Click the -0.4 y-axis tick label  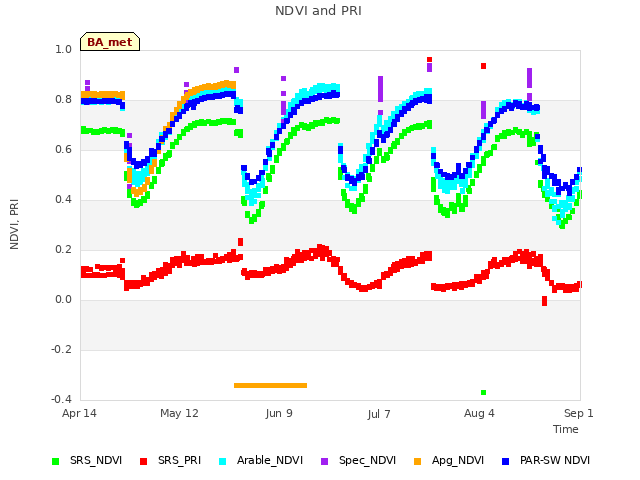coord(61,399)
